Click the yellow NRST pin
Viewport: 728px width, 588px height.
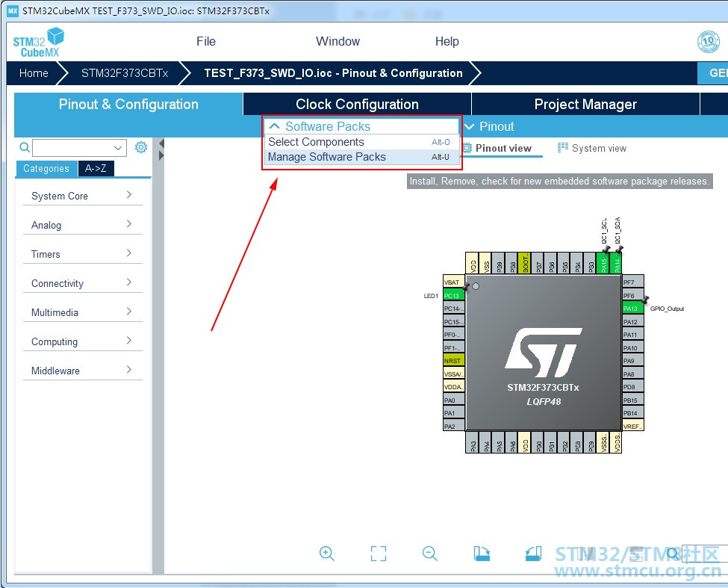[x=454, y=360]
